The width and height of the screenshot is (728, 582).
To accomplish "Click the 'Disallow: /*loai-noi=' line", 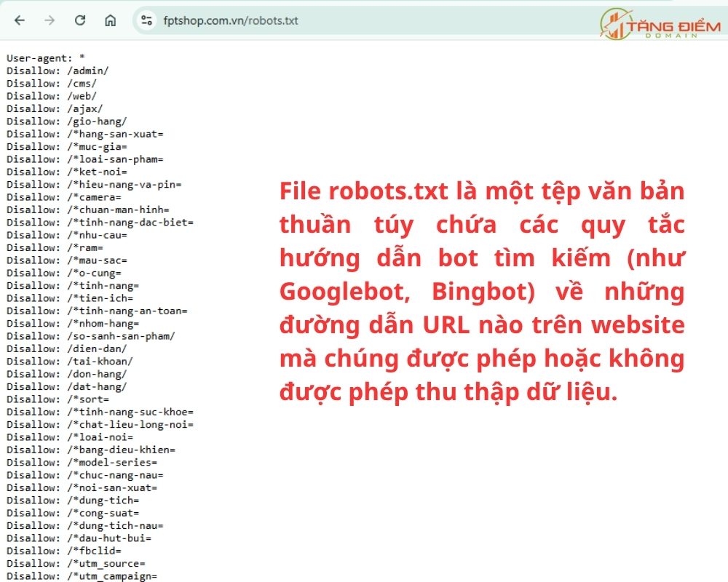I will coord(70,436).
